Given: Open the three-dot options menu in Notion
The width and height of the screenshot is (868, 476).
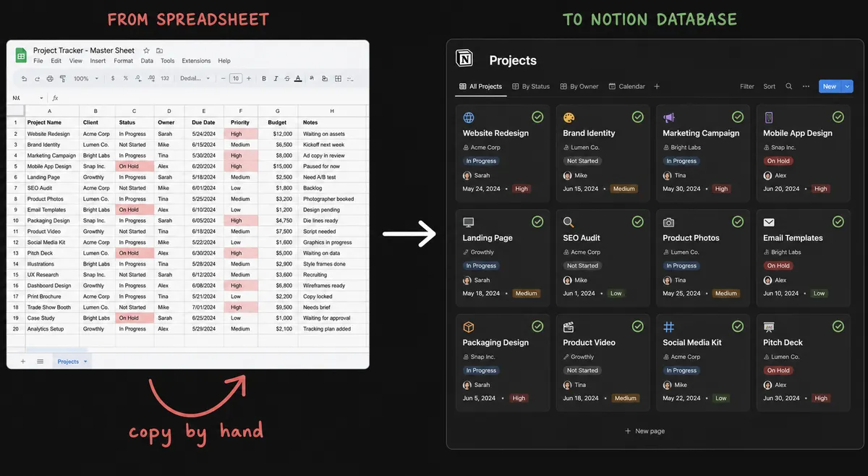Looking at the screenshot, I should 806,86.
